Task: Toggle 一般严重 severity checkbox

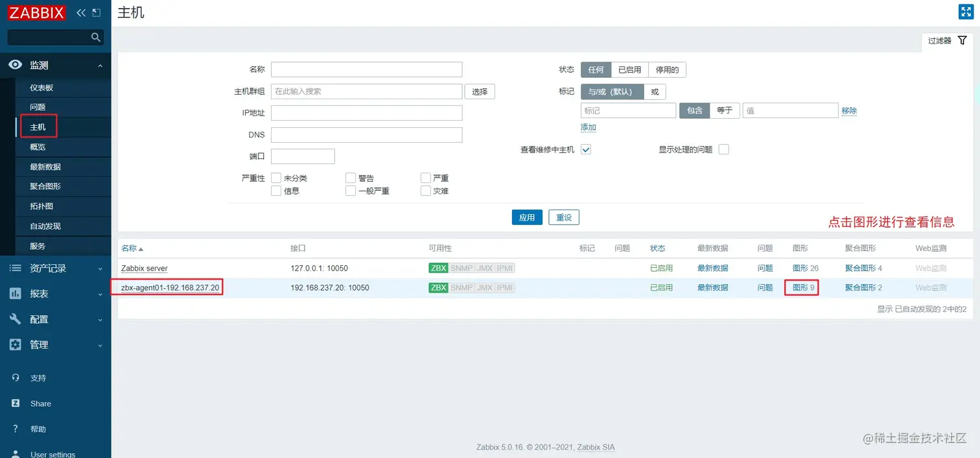Action: coord(351,191)
